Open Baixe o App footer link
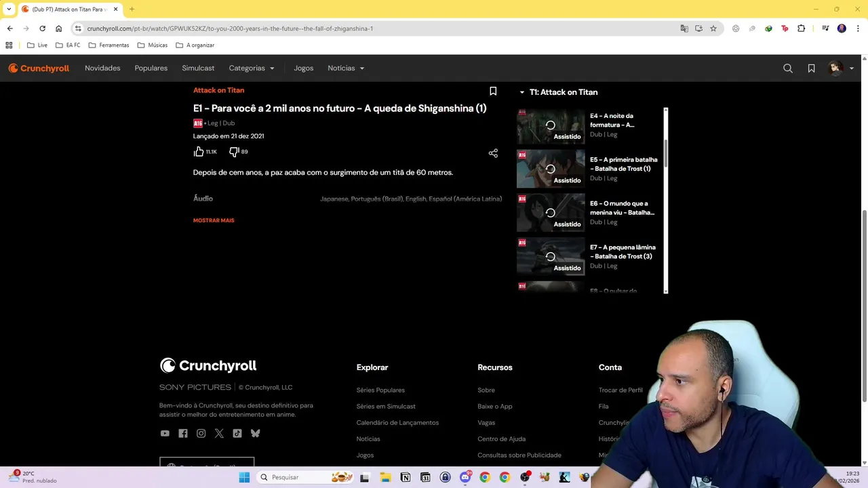Viewport: 868px width, 488px height. [x=495, y=407]
